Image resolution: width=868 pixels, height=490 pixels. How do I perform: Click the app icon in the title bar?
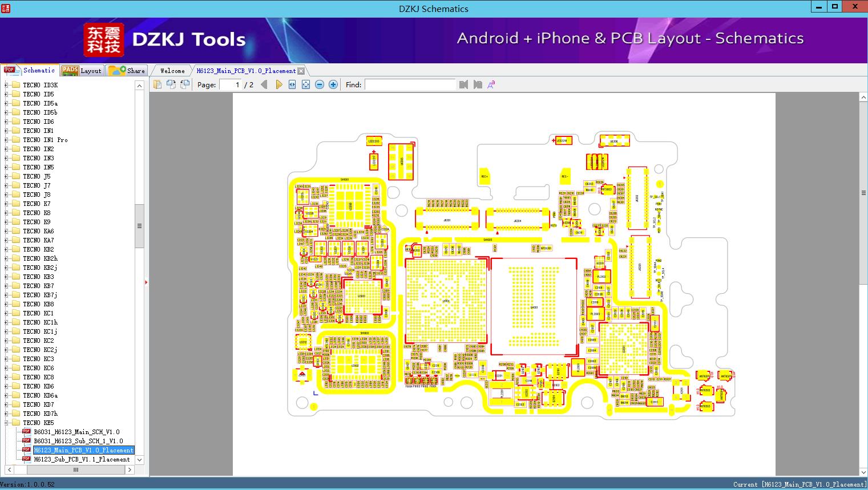tap(5, 8)
